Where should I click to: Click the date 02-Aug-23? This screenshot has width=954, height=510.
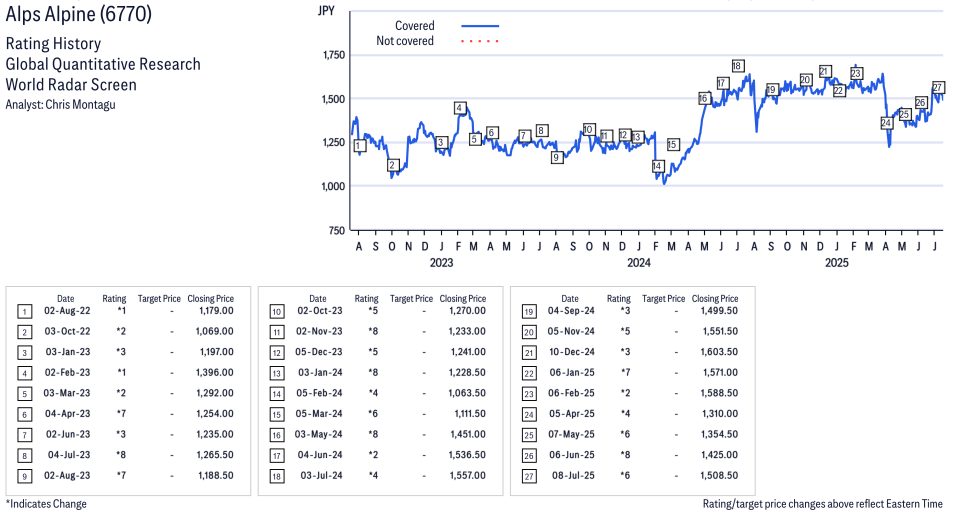[x=68, y=475]
